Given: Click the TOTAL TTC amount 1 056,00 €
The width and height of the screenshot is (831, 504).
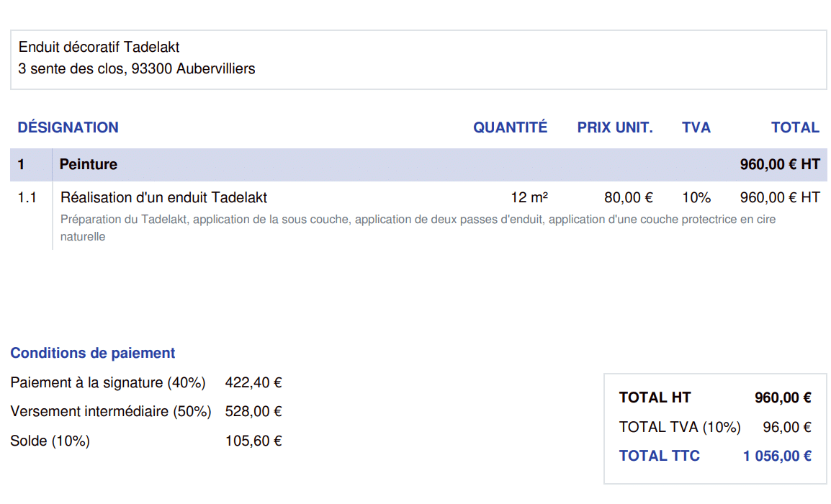Looking at the screenshot, I should (x=777, y=456).
